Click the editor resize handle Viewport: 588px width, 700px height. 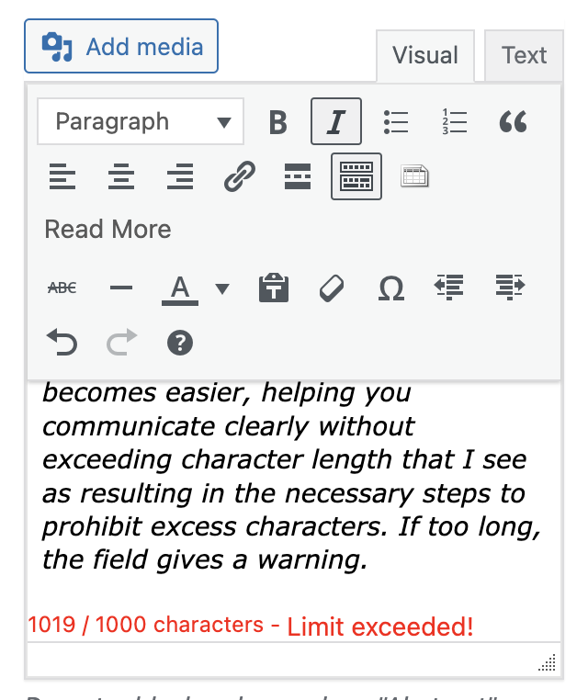549,663
